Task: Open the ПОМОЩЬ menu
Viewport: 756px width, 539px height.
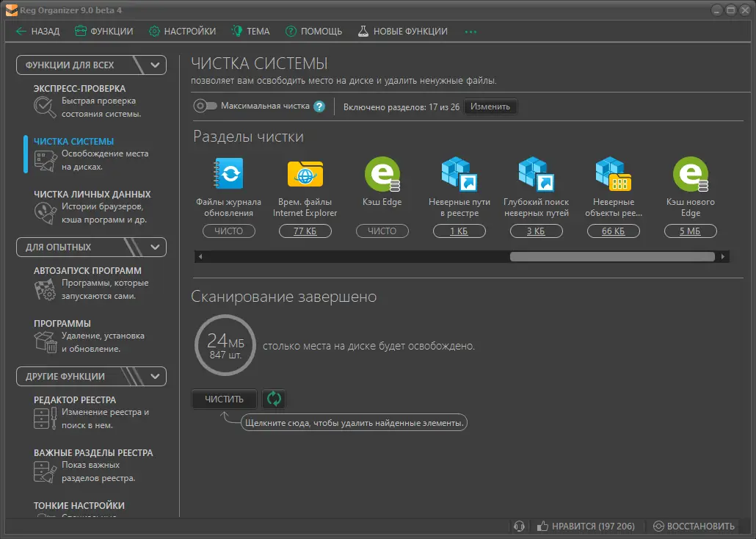Action: click(x=313, y=32)
